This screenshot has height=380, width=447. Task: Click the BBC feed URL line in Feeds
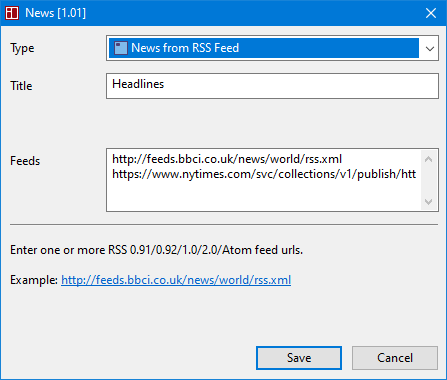pos(227,159)
